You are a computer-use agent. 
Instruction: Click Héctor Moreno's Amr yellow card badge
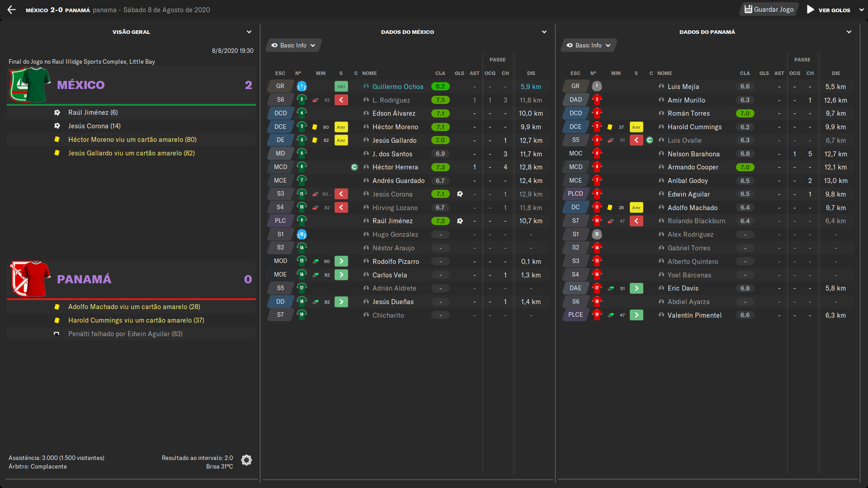pyautogui.click(x=341, y=127)
